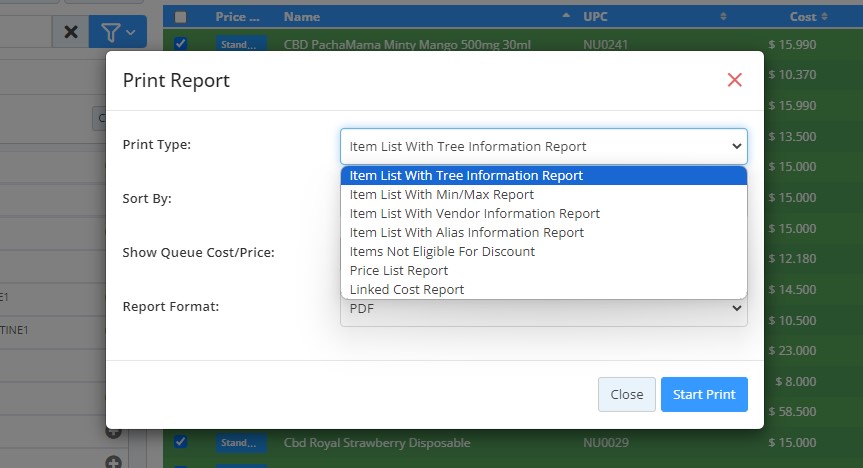Screen dimensions: 863x468
Task: Click the Report Format label
Action: pos(171,307)
